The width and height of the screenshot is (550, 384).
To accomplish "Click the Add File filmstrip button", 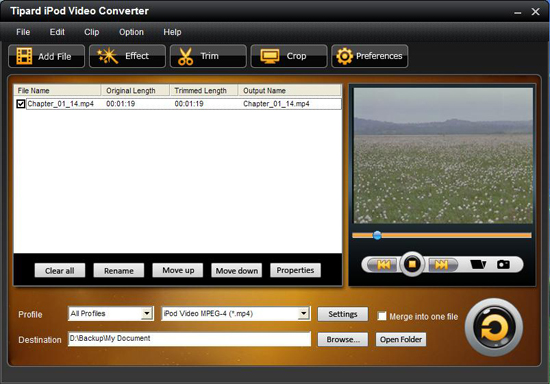I will tap(46, 56).
